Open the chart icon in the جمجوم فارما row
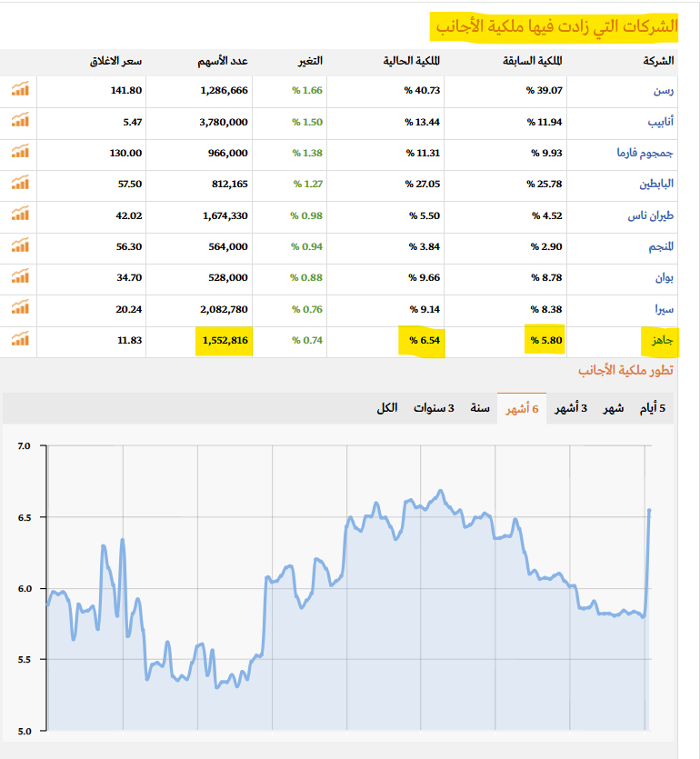Image resolution: width=700 pixels, height=759 pixels. [x=20, y=151]
